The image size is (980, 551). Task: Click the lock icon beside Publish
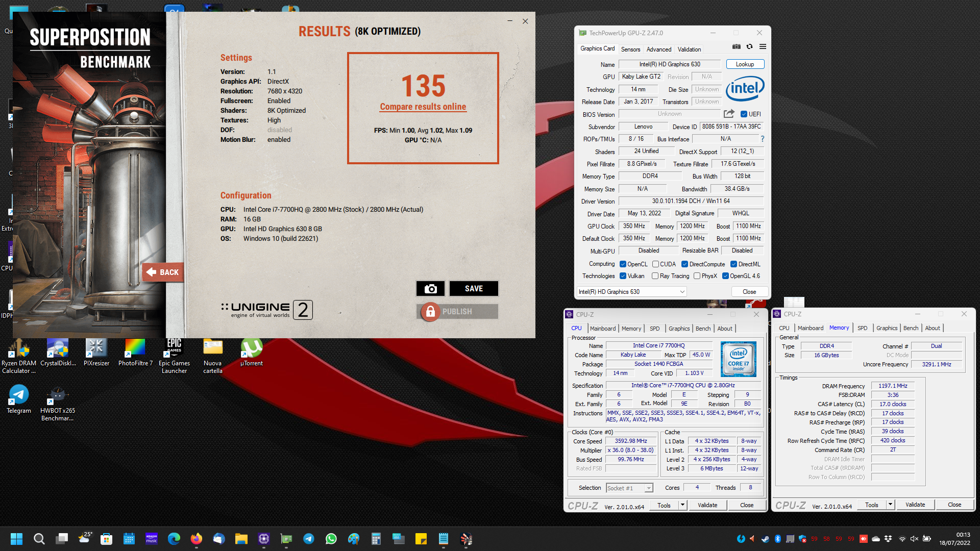430,311
